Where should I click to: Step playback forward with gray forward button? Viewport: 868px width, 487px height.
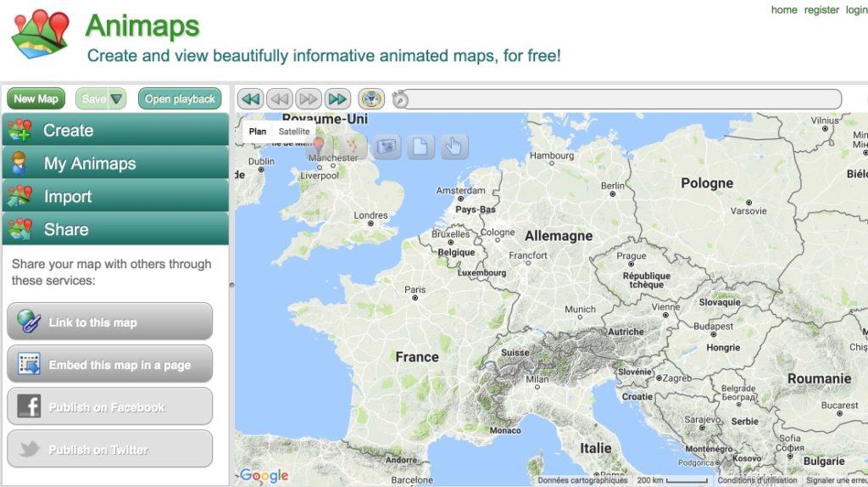pos(309,99)
